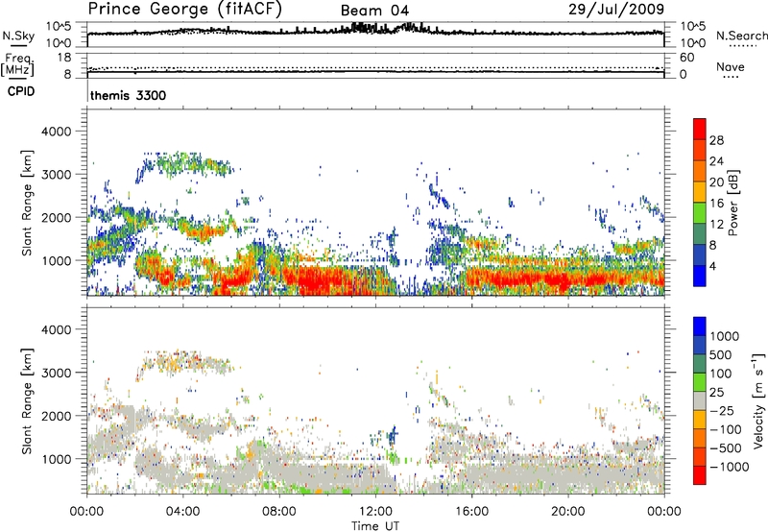
Task: Click the red bottom of Velocity colorbar
Action: [700, 475]
